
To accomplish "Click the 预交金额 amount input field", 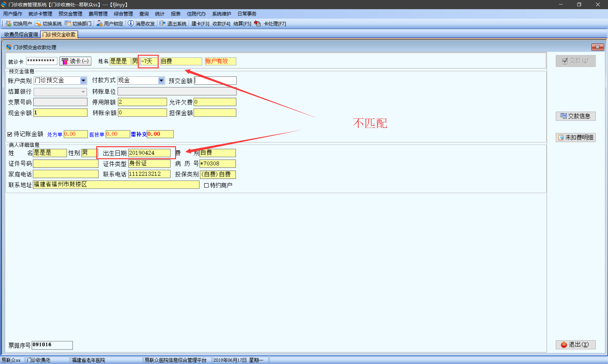I will [215, 81].
